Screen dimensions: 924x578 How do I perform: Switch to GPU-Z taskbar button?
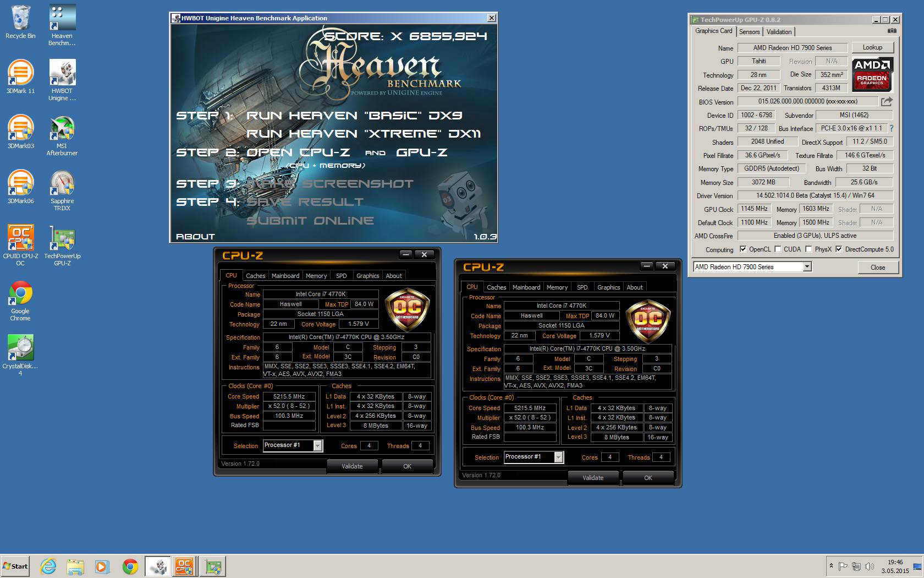pyautogui.click(x=212, y=566)
